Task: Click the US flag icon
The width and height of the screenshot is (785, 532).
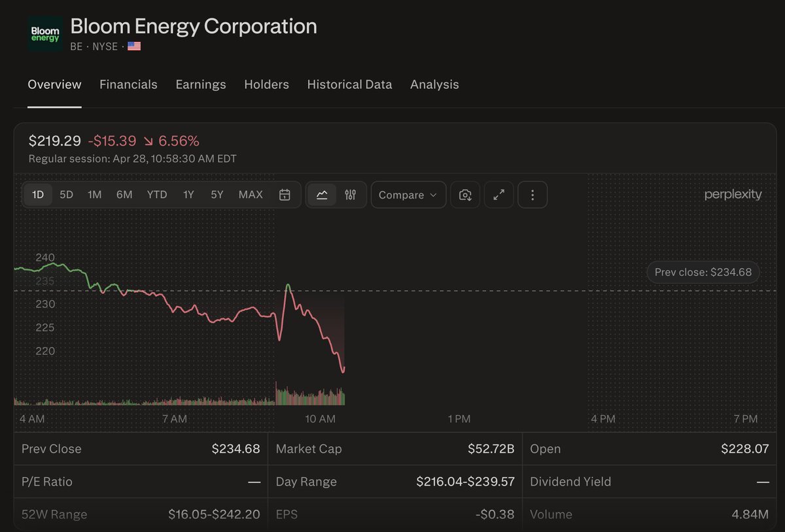Action: pyautogui.click(x=134, y=46)
